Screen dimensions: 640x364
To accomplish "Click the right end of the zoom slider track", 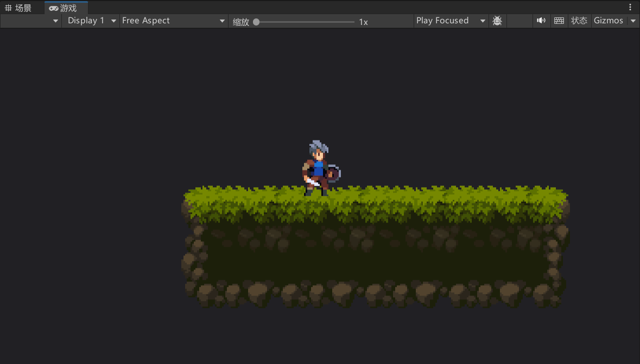I will [x=353, y=22].
